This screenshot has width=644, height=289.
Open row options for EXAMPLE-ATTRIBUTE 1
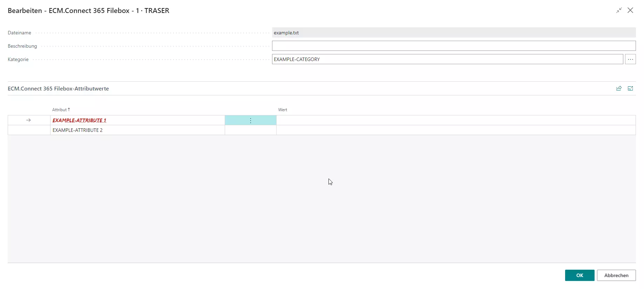250,120
